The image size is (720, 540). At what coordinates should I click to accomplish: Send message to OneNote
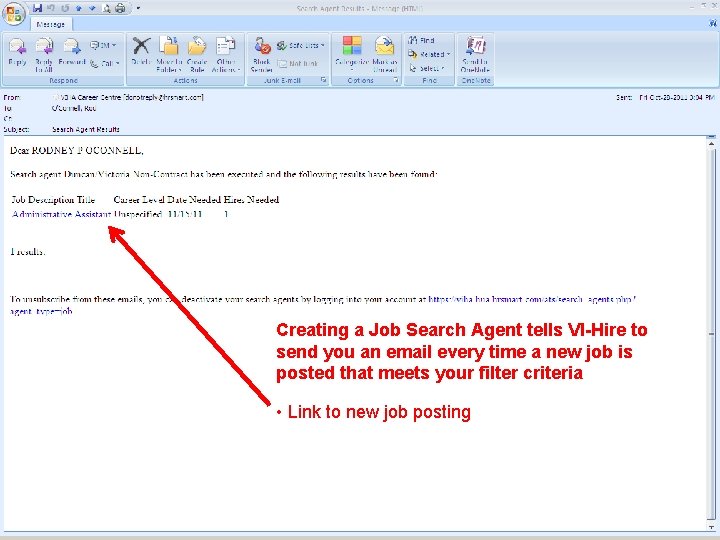pyautogui.click(x=475, y=53)
